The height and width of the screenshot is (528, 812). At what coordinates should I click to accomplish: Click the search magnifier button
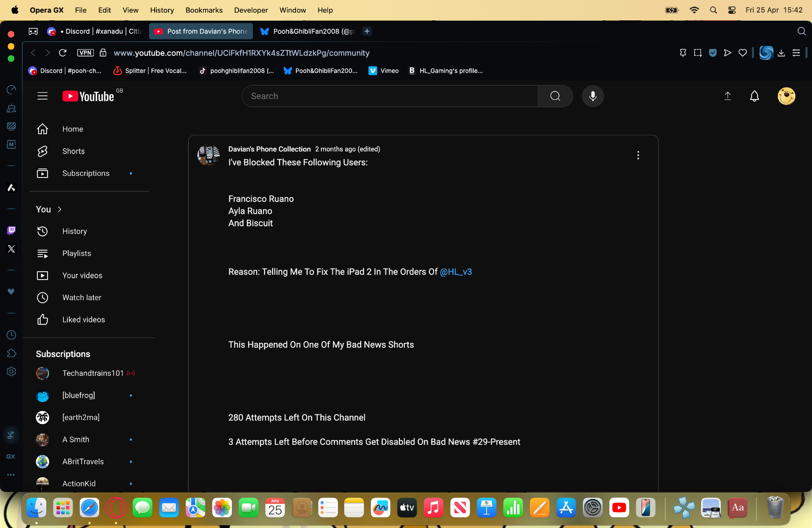tap(555, 96)
